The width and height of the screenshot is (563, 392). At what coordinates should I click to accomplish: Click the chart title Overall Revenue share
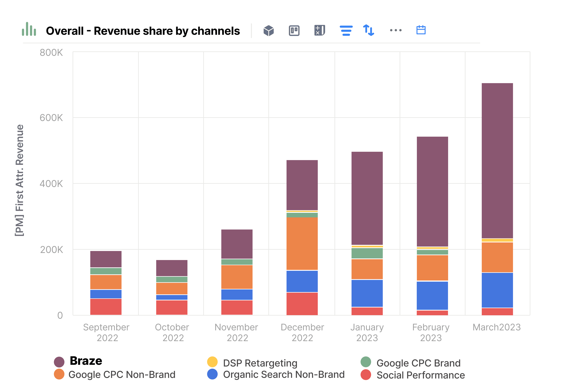[x=143, y=31]
